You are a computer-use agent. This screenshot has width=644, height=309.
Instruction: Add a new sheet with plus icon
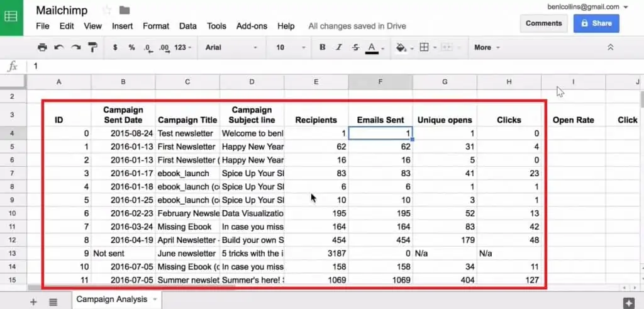coord(33,302)
